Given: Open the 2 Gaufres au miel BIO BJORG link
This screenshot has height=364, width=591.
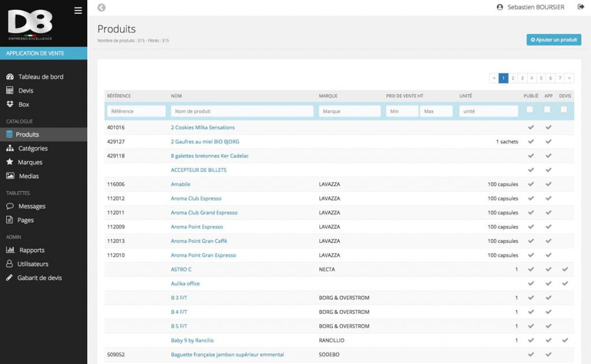Looking at the screenshot, I should (205, 142).
